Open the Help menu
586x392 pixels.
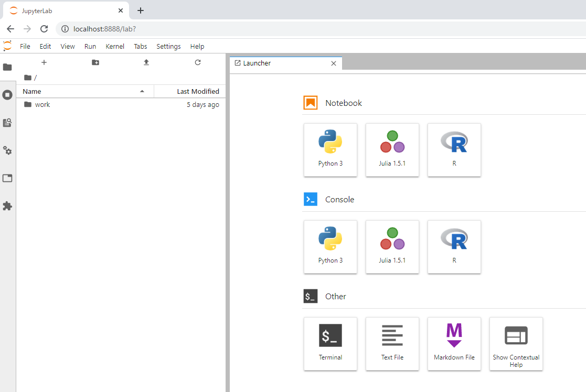(197, 46)
